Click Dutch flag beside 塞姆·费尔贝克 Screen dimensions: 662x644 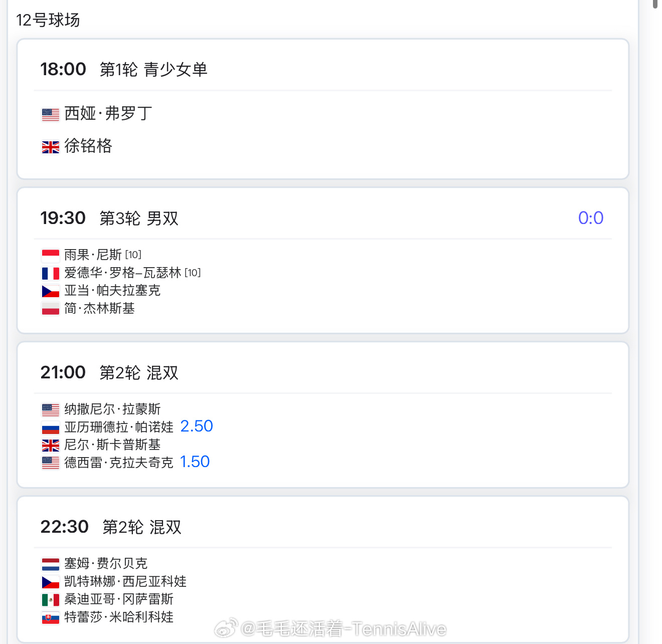(x=51, y=564)
